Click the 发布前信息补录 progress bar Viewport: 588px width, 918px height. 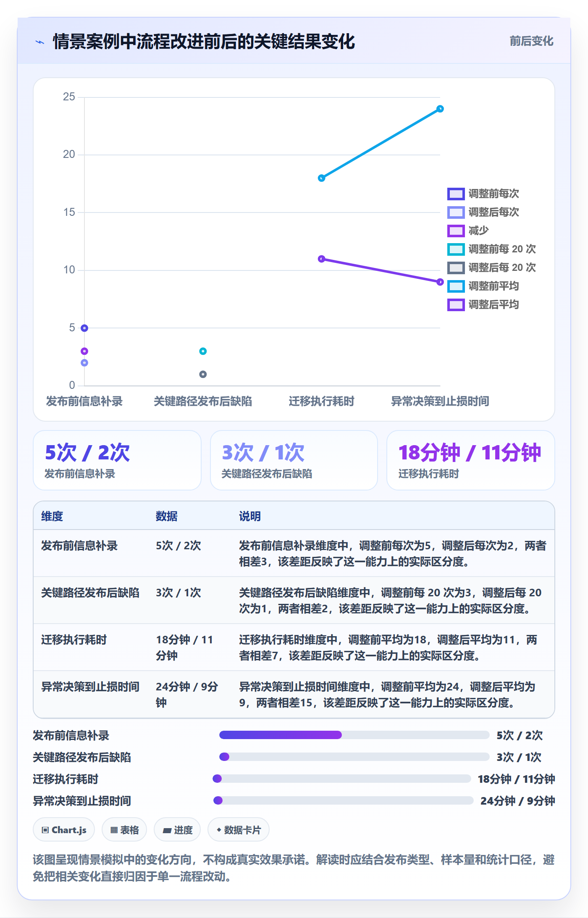354,735
